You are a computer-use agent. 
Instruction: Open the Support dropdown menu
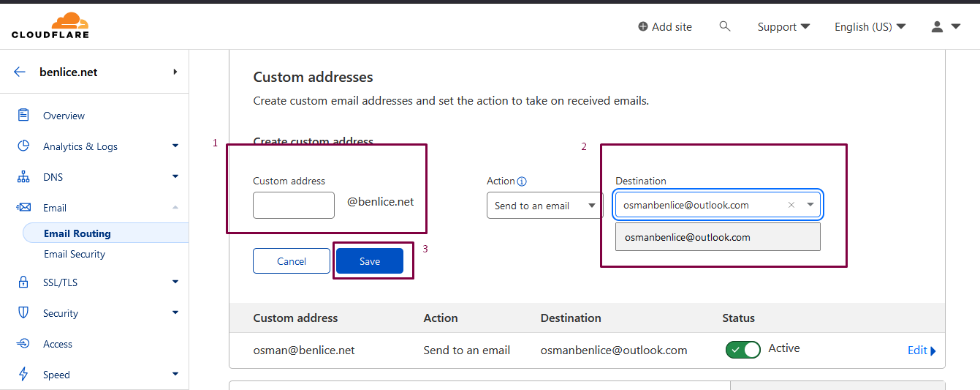(783, 26)
